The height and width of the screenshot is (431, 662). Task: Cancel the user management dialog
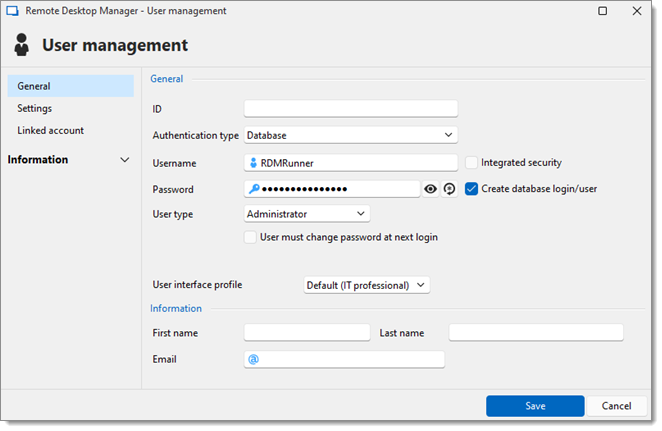point(616,406)
